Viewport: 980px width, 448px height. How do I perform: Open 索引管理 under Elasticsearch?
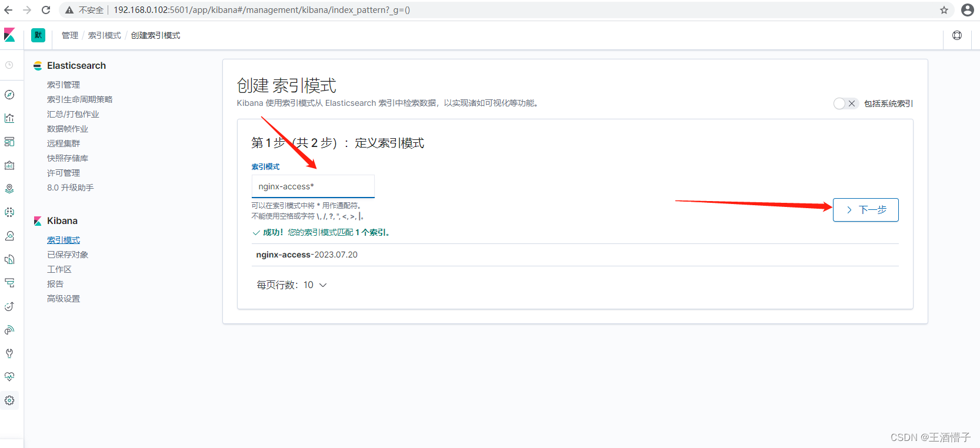[64, 85]
